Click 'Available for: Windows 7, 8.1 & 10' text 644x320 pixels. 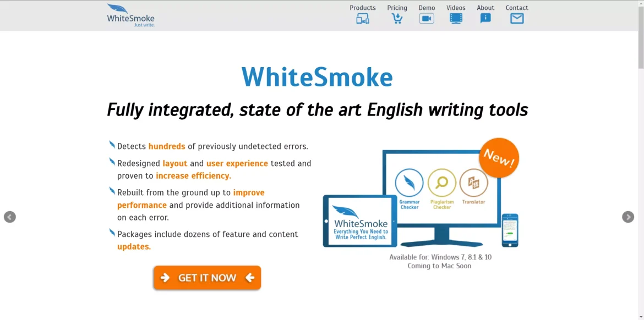tap(440, 257)
